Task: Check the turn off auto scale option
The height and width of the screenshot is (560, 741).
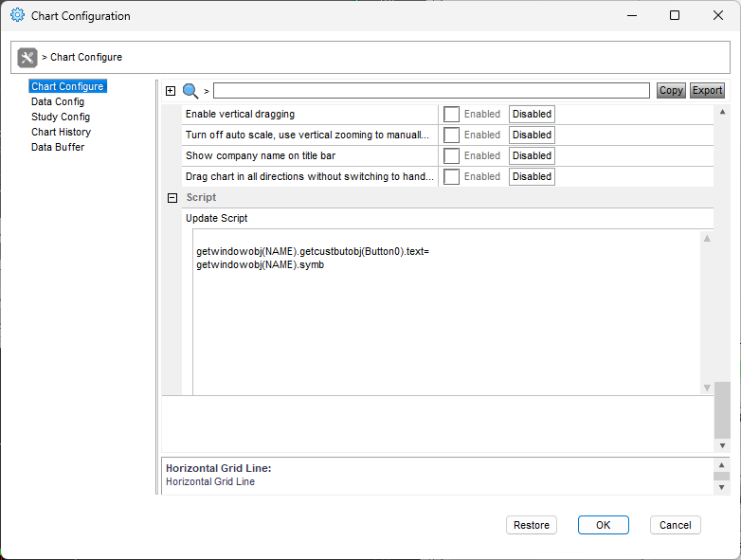Action: (451, 135)
